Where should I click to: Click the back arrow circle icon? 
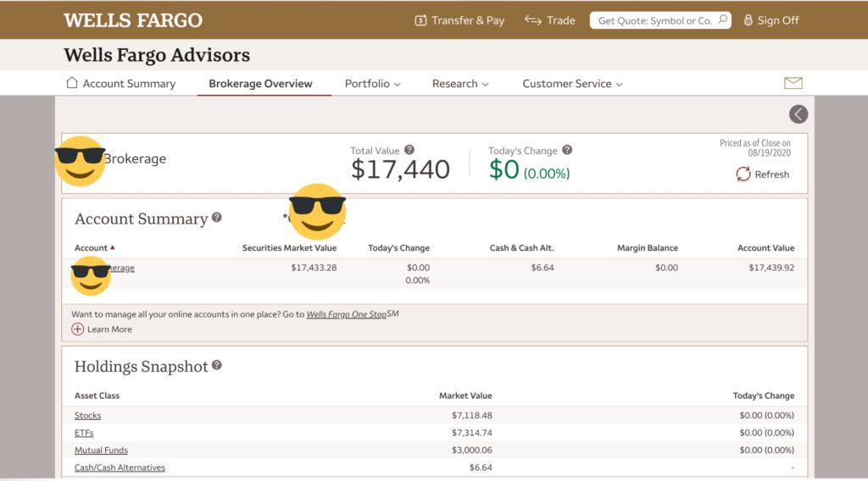click(x=798, y=114)
